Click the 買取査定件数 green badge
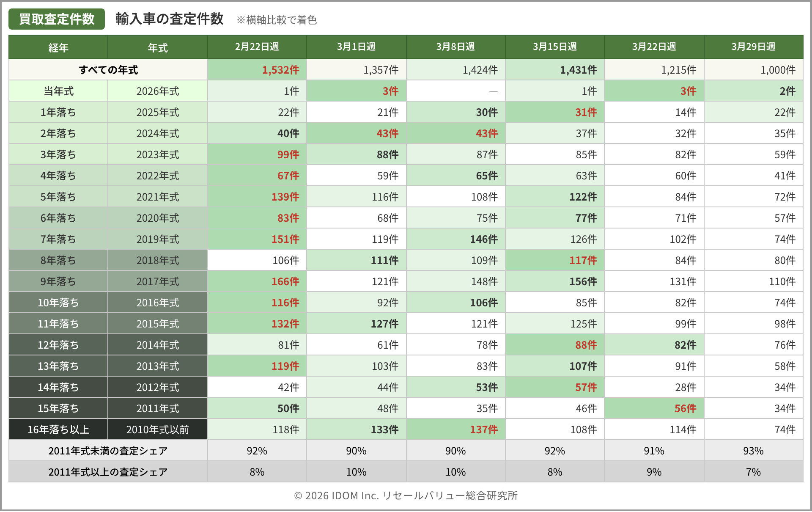 (57, 19)
